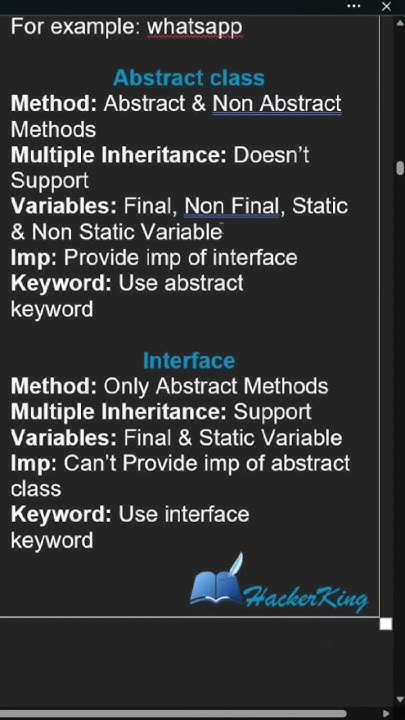Select the white square corner handle

386,624
